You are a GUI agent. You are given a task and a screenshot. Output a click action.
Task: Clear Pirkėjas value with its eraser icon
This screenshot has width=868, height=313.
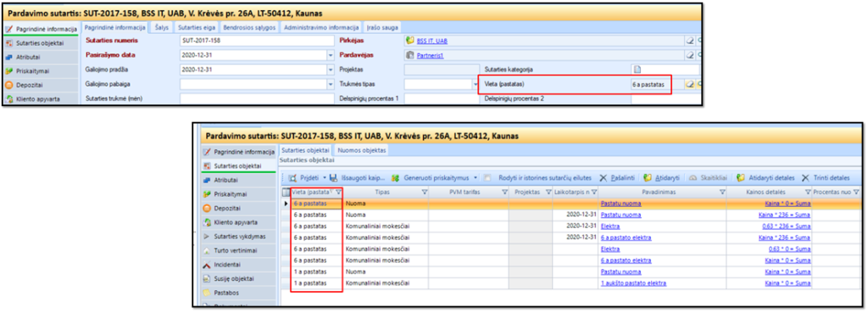[x=690, y=41]
